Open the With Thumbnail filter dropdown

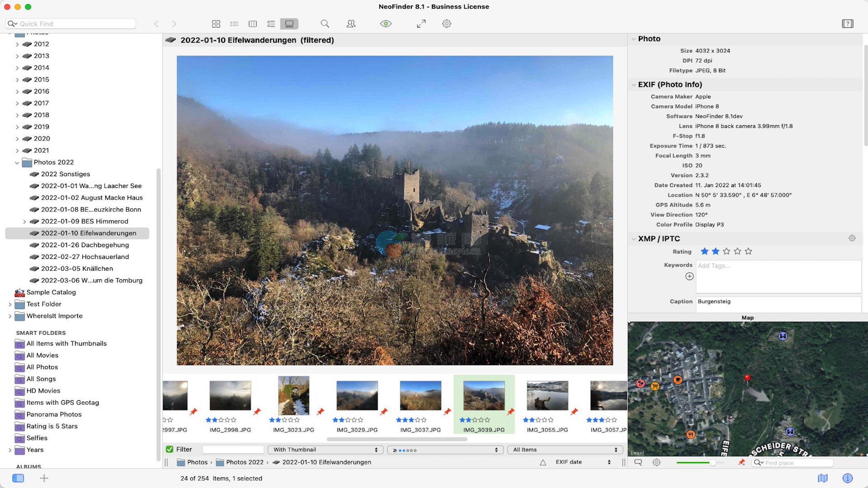(325, 450)
